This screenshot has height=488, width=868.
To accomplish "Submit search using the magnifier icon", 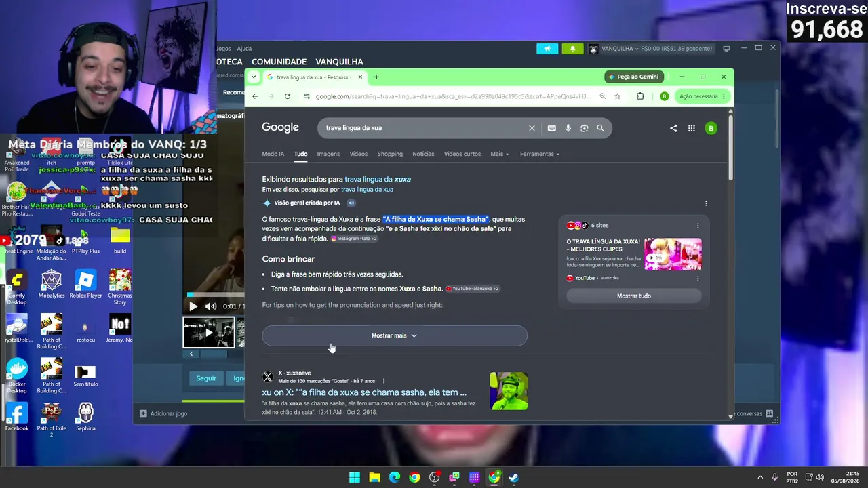I will coord(600,128).
